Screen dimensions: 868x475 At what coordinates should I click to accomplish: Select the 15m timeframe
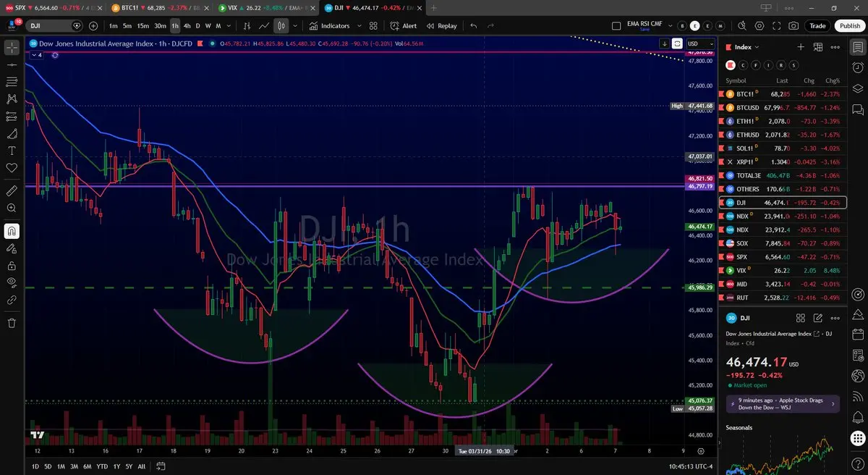click(x=143, y=25)
